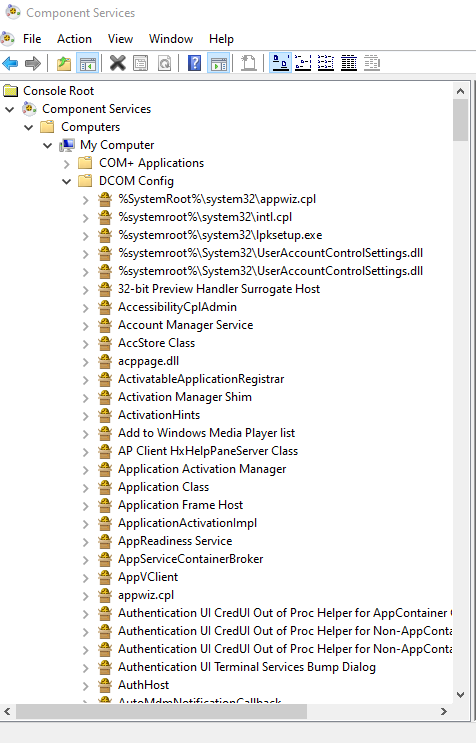Viewport: 476px width, 743px height.
Task: Select %SystemRoot%\system32\appwiz.cpl entry
Action: point(217,199)
